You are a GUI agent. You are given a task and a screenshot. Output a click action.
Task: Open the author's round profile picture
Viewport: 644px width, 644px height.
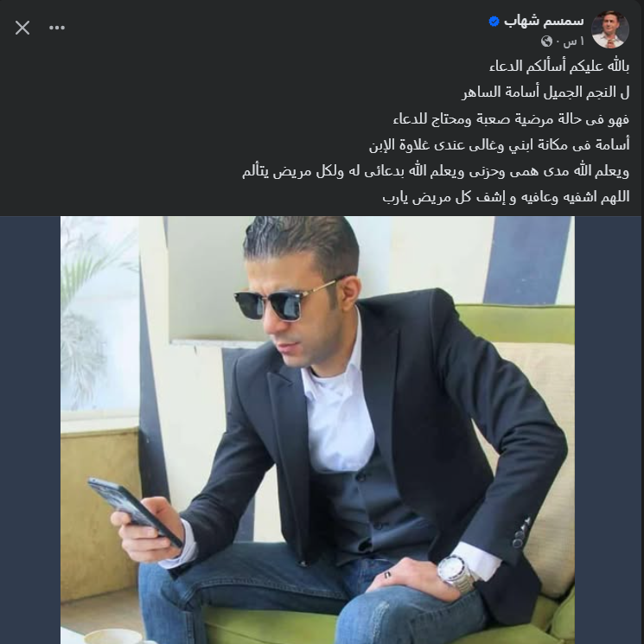(610, 29)
